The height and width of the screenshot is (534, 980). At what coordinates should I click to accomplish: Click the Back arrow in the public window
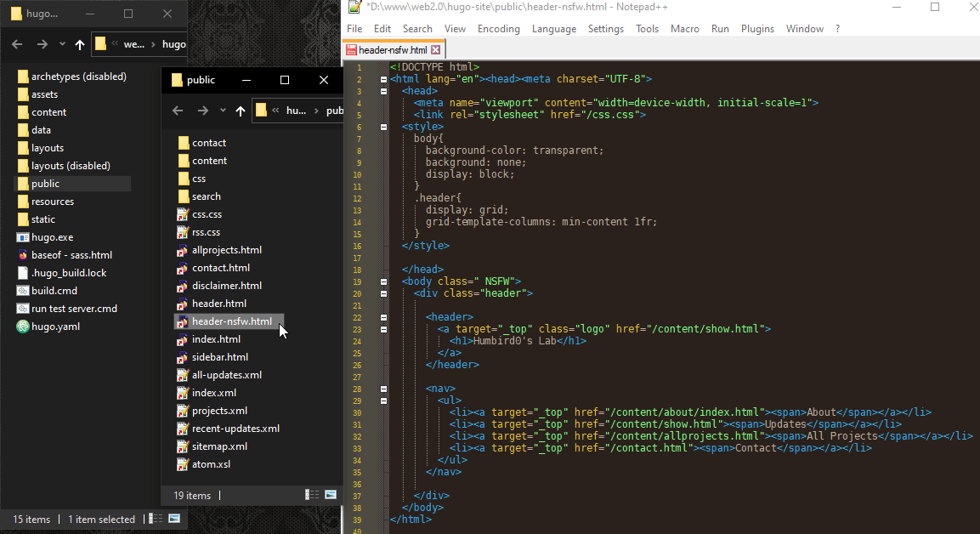coord(178,111)
